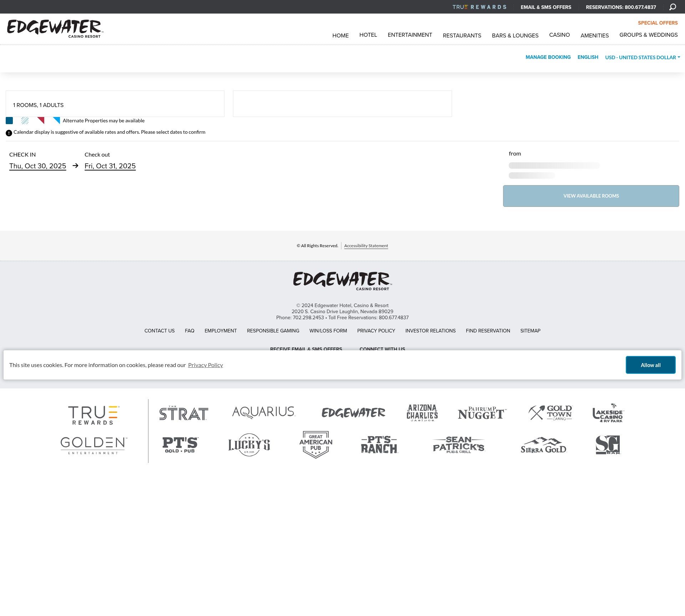Click the blue triangle legend swatch
The width and height of the screenshot is (685, 616).
(x=56, y=121)
